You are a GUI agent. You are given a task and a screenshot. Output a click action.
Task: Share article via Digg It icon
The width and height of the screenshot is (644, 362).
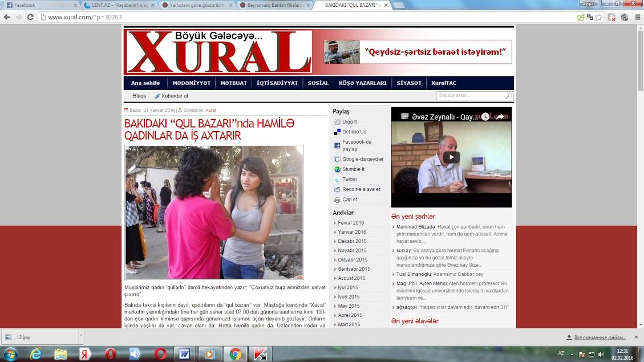(x=337, y=122)
